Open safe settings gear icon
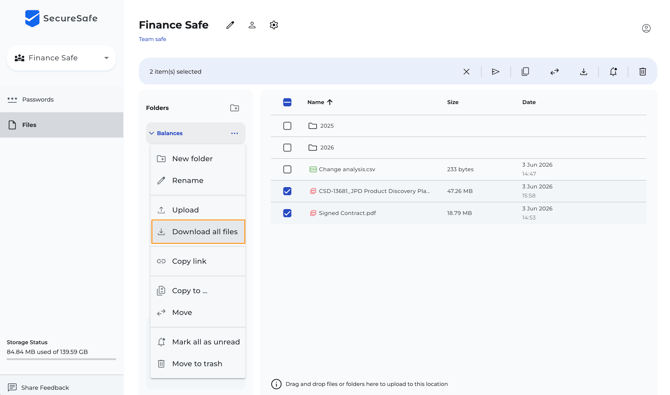 274,25
